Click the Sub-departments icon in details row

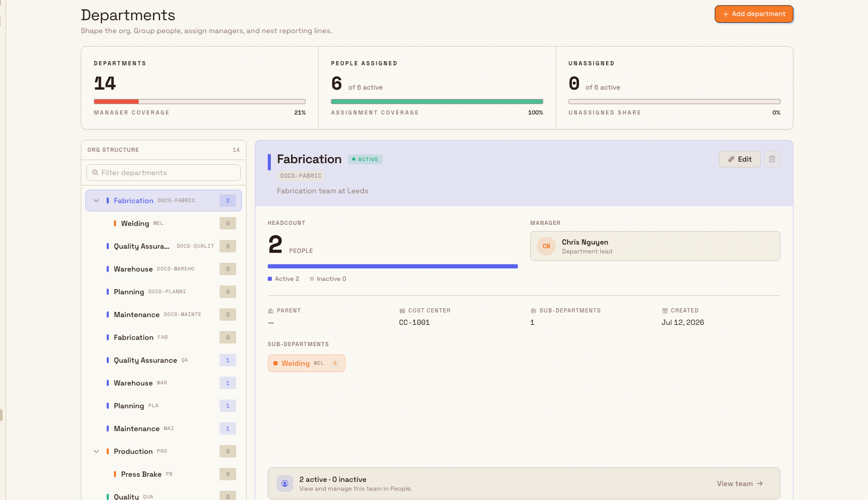coord(533,311)
